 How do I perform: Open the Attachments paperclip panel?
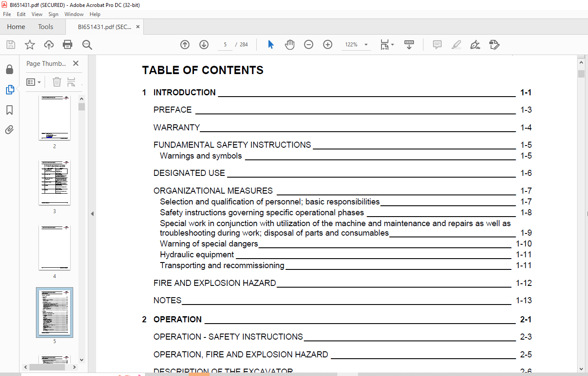coord(10,130)
